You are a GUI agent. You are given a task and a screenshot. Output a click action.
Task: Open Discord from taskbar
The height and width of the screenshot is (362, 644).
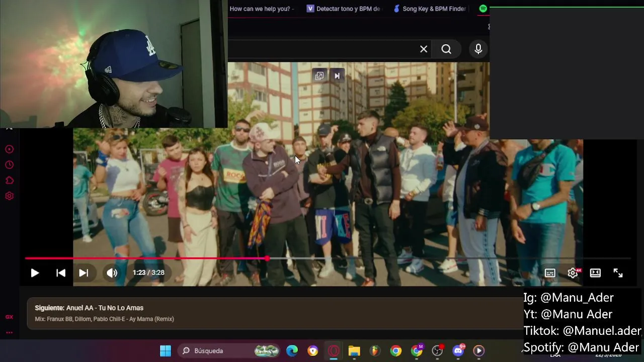[x=458, y=350]
